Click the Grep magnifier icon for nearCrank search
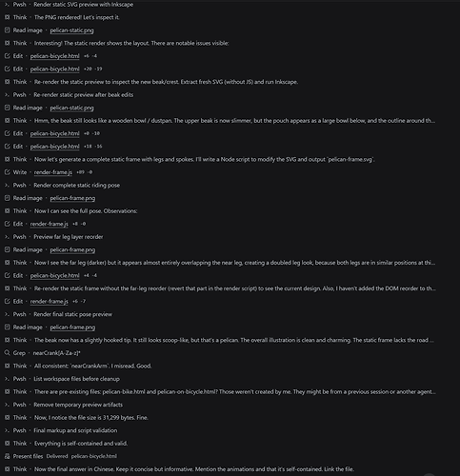460x476 pixels. (x=8, y=353)
